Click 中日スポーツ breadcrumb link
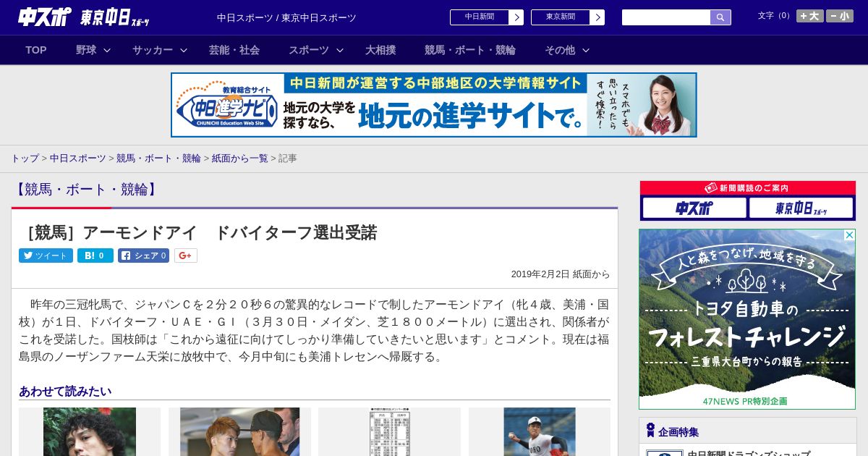 click(78, 158)
